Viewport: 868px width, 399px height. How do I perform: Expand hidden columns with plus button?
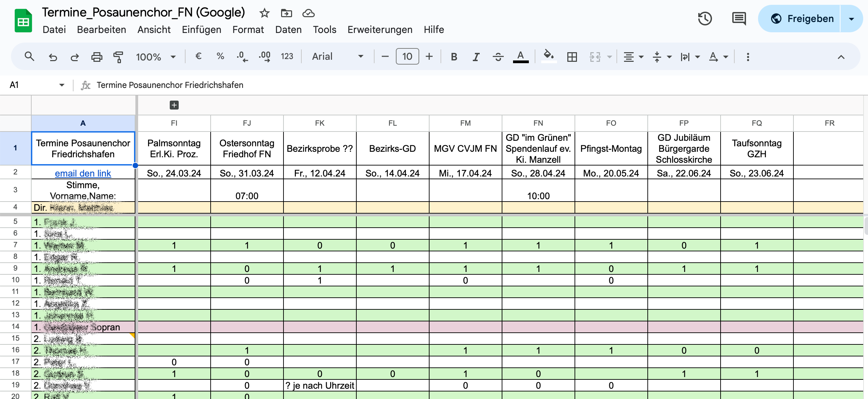click(174, 105)
